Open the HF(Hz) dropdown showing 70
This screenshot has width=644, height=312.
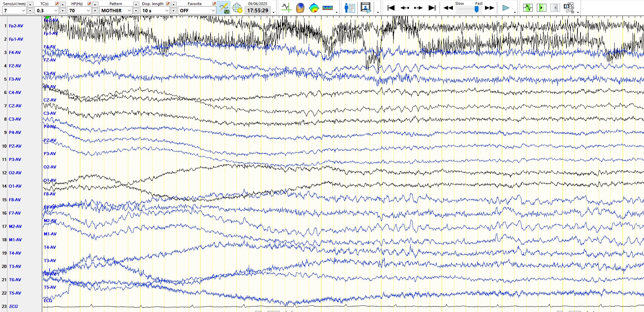click(x=79, y=11)
